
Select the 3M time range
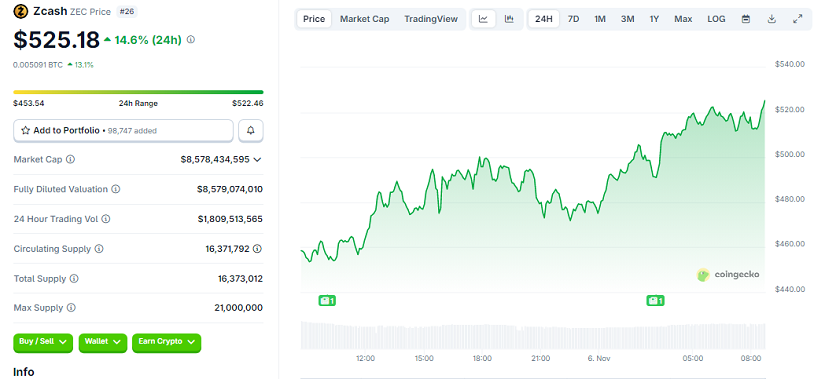pos(627,19)
